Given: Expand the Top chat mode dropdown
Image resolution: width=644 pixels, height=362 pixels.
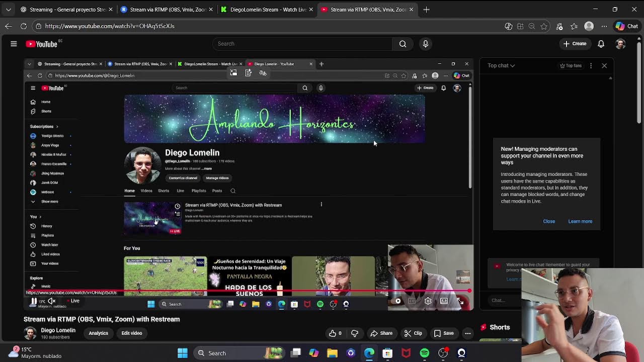Looking at the screenshot, I should (501, 65).
